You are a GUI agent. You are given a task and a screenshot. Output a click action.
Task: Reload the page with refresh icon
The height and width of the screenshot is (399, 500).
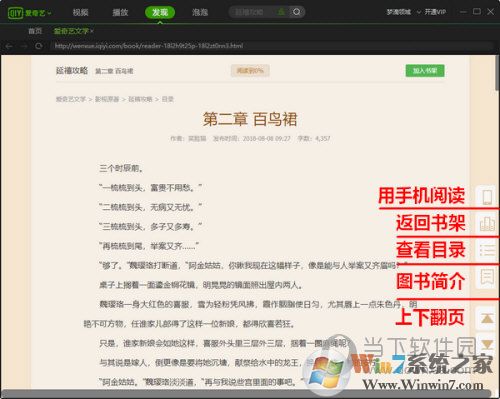pyautogui.click(x=39, y=46)
